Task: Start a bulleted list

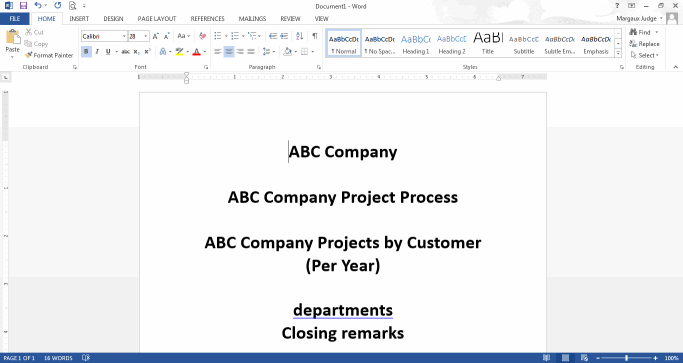Action: (x=218, y=36)
